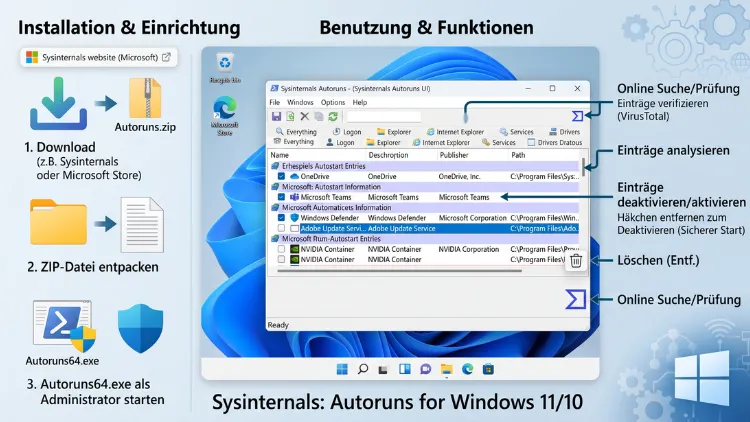The width and height of the screenshot is (750, 422).
Task: Click the Save toolbar icon in Autoruns
Action: point(276,116)
